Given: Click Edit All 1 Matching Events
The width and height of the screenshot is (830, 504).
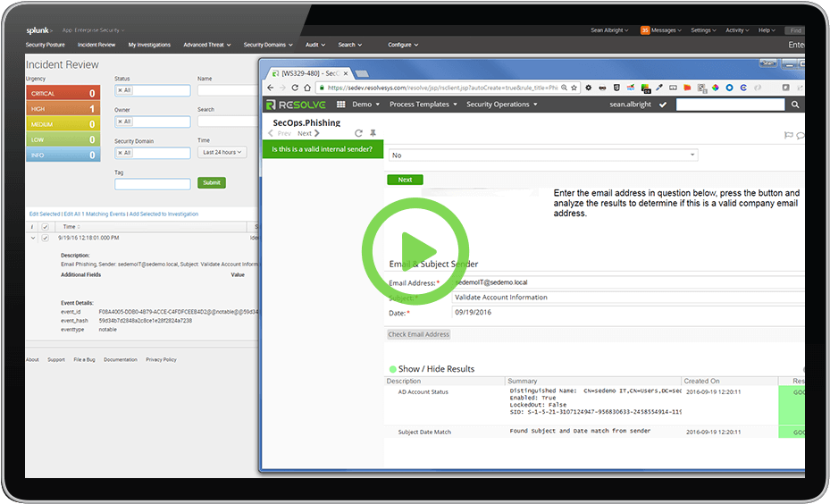Looking at the screenshot, I should click(95, 214).
